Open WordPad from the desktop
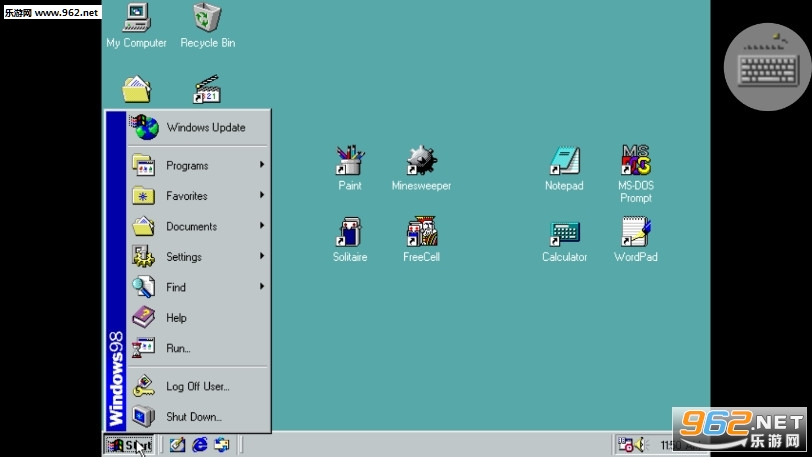812x457 pixels. (635, 232)
